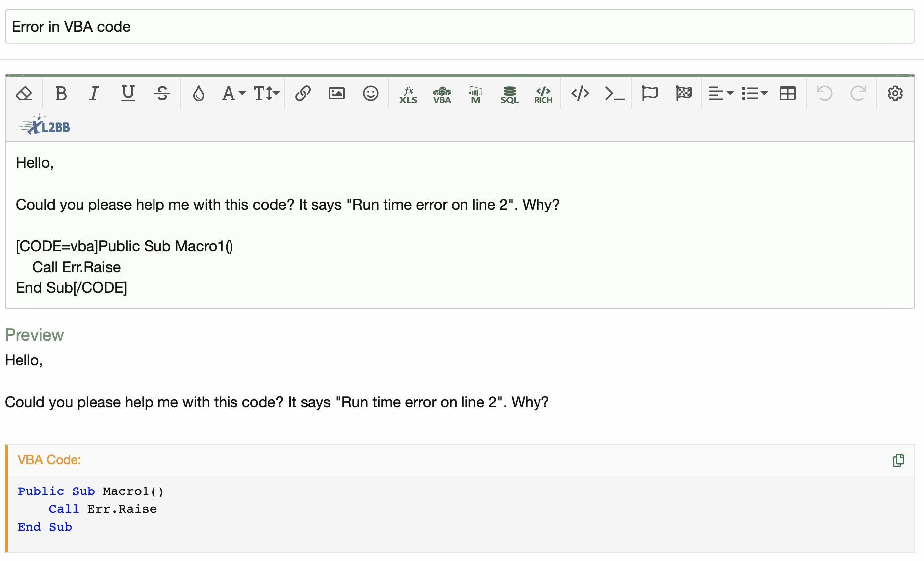Toggle italic formatting in the editor
This screenshot has height=561, width=924.
[94, 93]
